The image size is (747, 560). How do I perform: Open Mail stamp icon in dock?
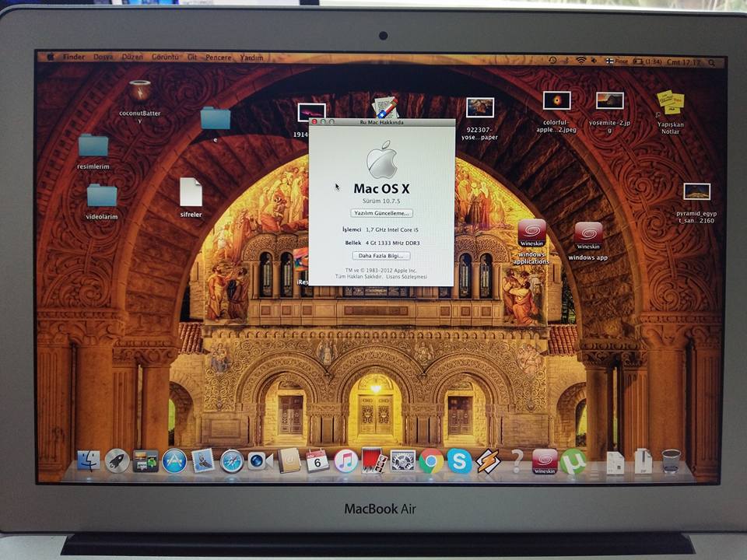pos(203,461)
